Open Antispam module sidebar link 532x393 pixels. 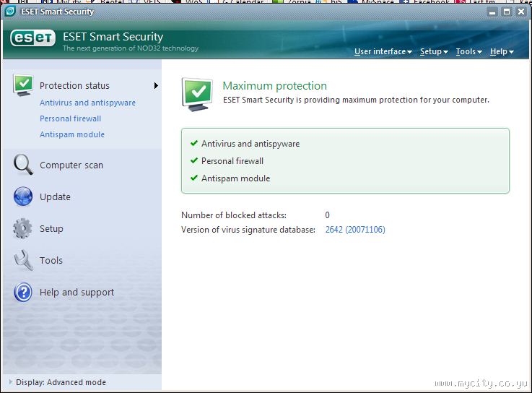point(72,134)
